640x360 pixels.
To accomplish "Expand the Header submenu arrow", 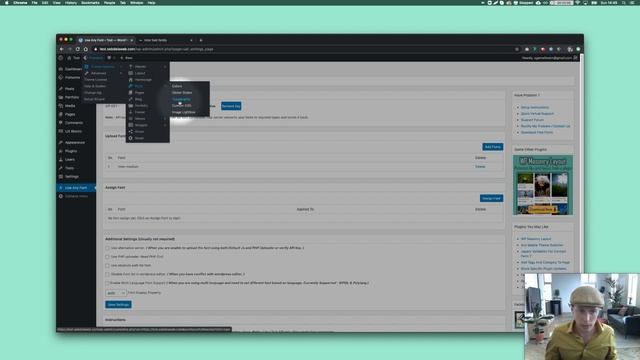I will [x=165, y=67].
